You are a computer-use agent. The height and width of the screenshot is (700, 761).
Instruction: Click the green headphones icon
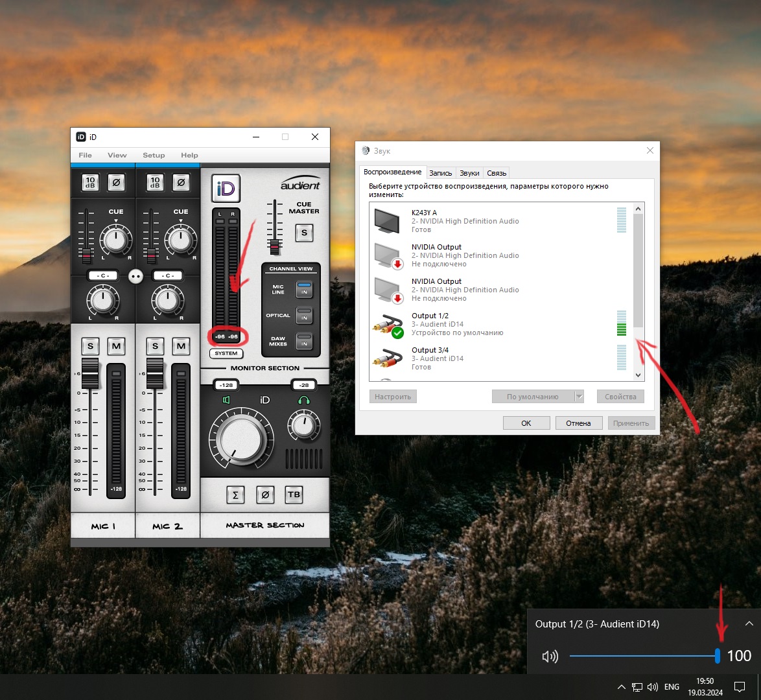point(304,400)
